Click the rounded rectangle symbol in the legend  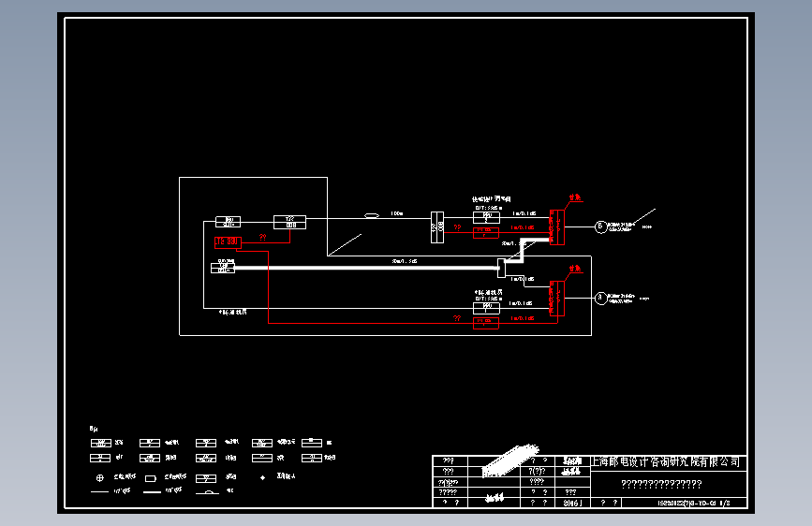point(150,478)
